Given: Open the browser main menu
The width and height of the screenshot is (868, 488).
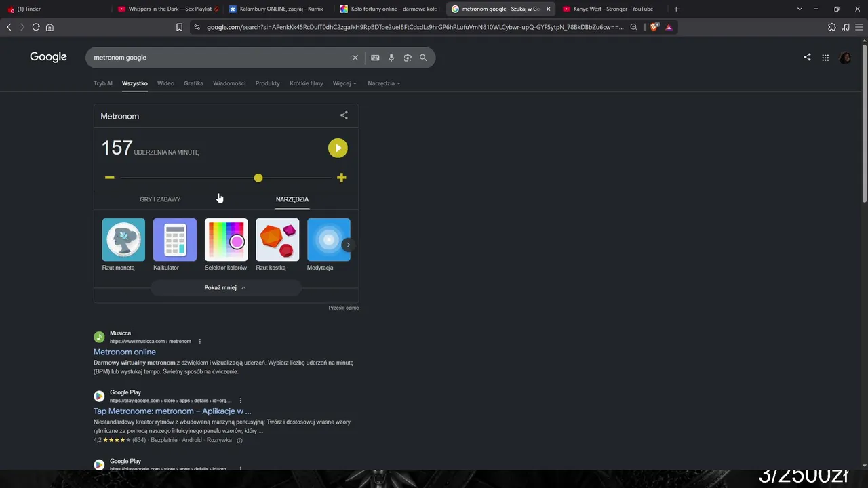Looking at the screenshot, I should click(859, 27).
